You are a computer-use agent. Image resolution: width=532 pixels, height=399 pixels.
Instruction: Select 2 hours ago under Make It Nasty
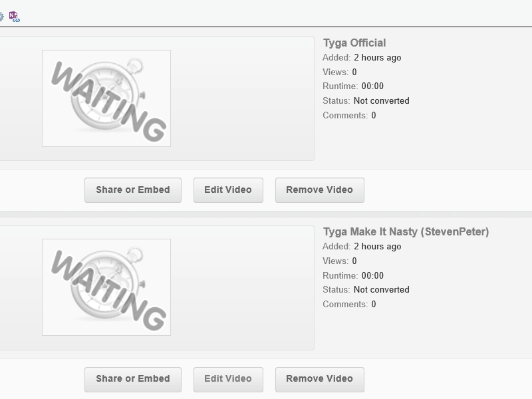tap(377, 247)
